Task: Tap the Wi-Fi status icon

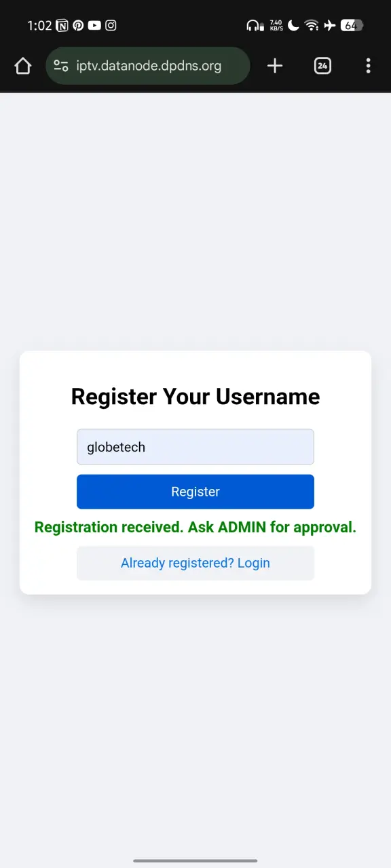Action: pyautogui.click(x=312, y=26)
